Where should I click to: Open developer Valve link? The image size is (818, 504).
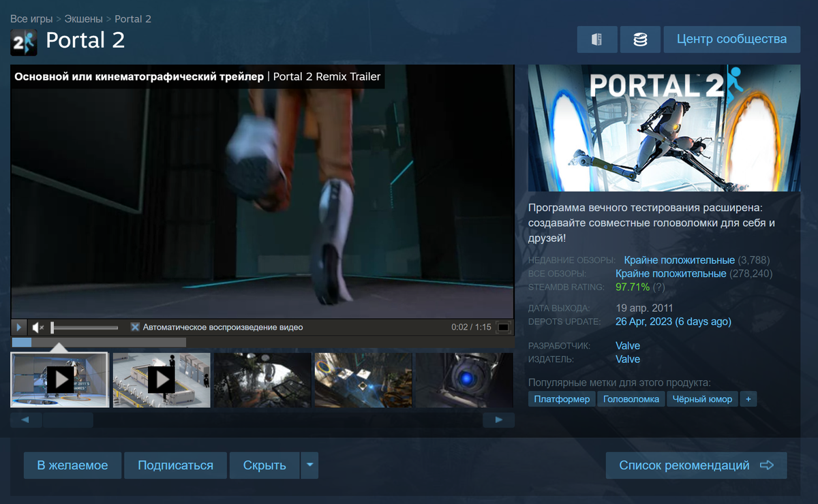(x=628, y=346)
